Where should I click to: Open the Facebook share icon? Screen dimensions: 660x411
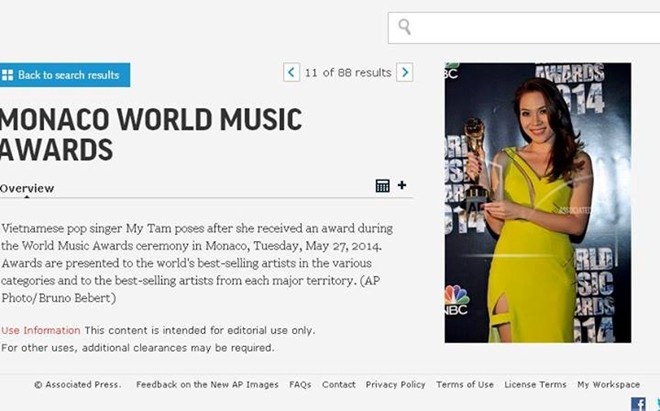pos(638,404)
